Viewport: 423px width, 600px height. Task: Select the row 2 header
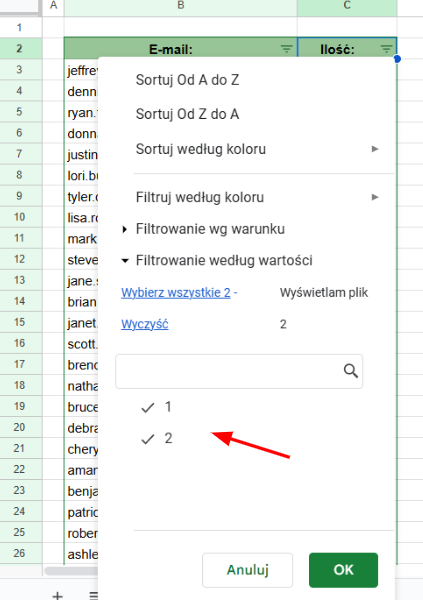[x=20, y=49]
